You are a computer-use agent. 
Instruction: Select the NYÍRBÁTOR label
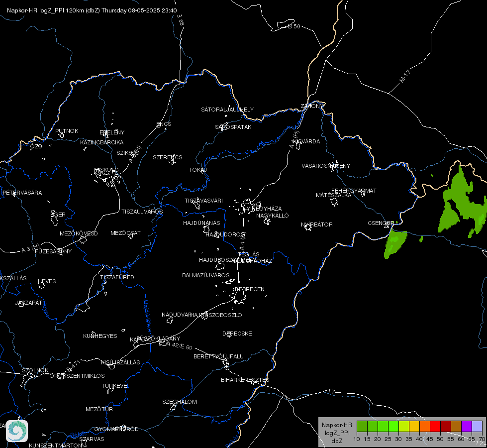(317, 224)
